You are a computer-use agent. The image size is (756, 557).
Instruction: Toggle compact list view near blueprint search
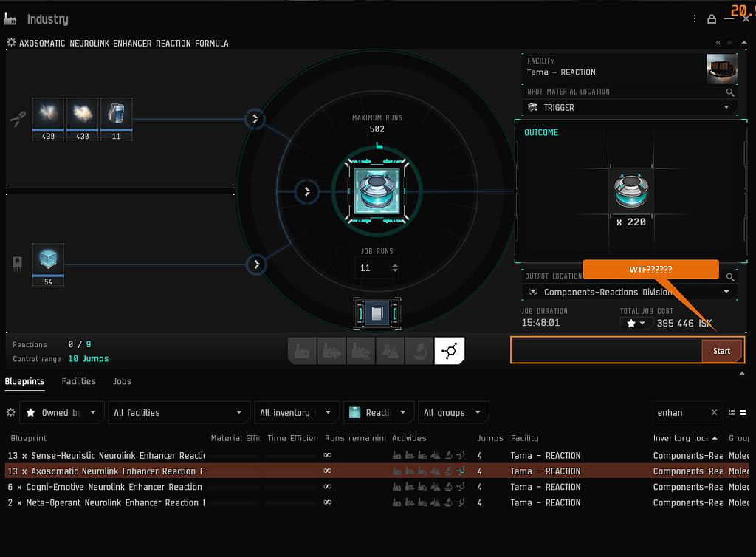click(x=743, y=411)
